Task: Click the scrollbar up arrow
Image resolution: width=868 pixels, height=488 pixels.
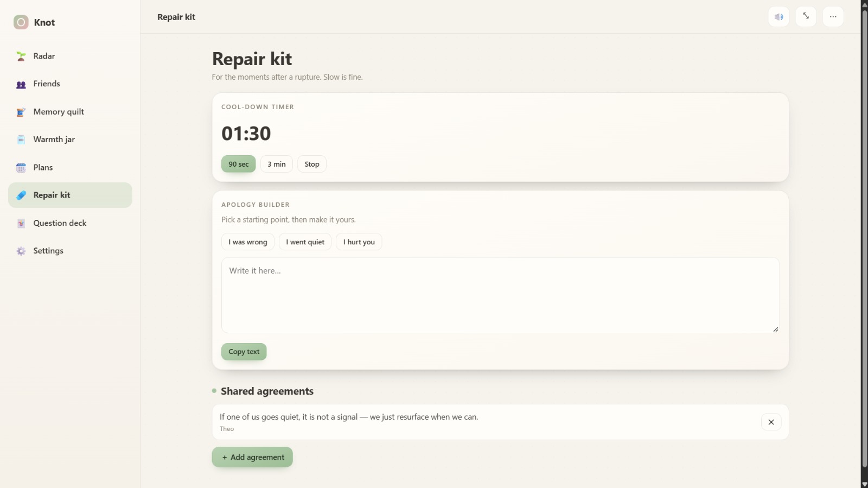Action: pos(865,4)
